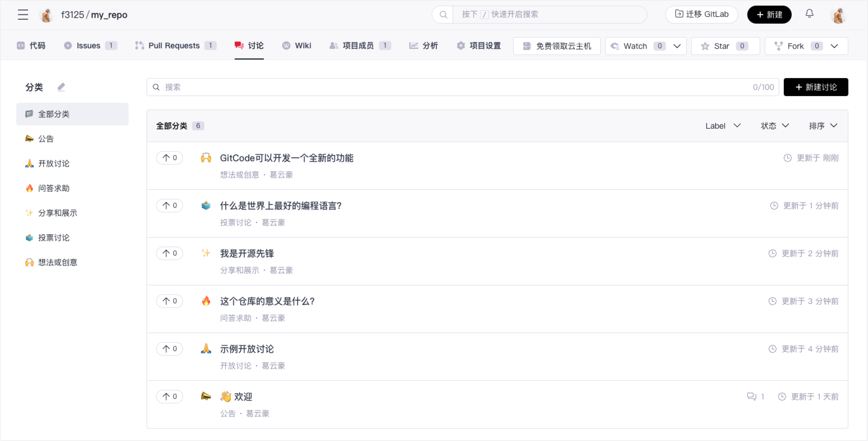
Task: Click the edit categories pencil icon
Action: click(61, 87)
